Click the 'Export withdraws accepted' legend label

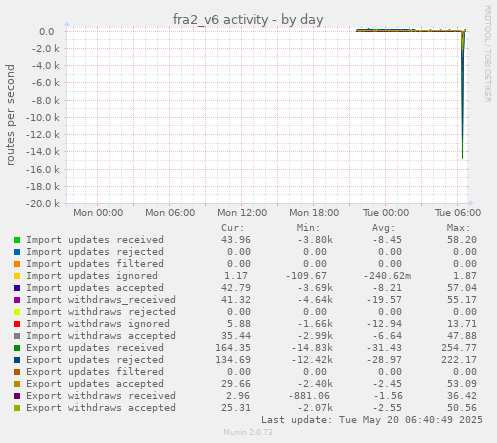101,408
